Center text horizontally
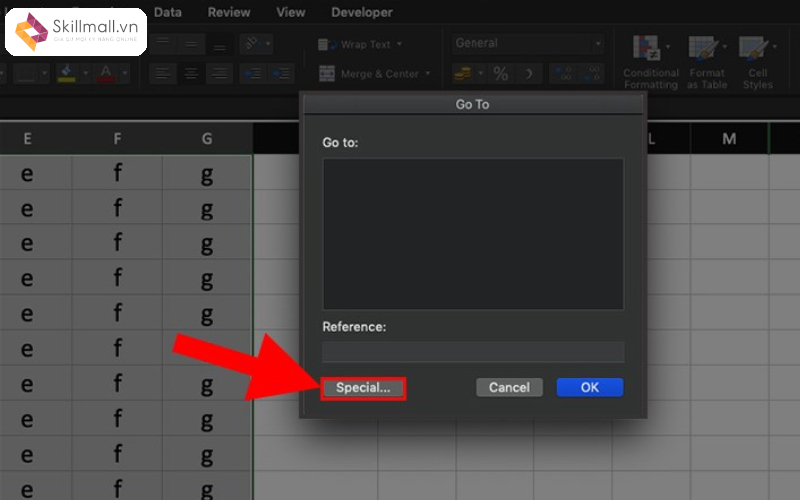The width and height of the screenshot is (800, 500). [191, 74]
